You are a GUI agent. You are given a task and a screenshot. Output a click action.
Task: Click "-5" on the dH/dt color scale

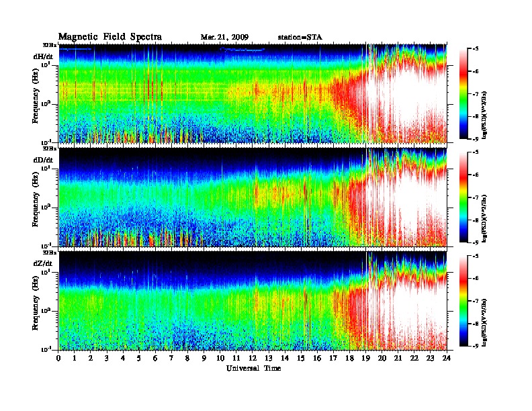pos(476,49)
